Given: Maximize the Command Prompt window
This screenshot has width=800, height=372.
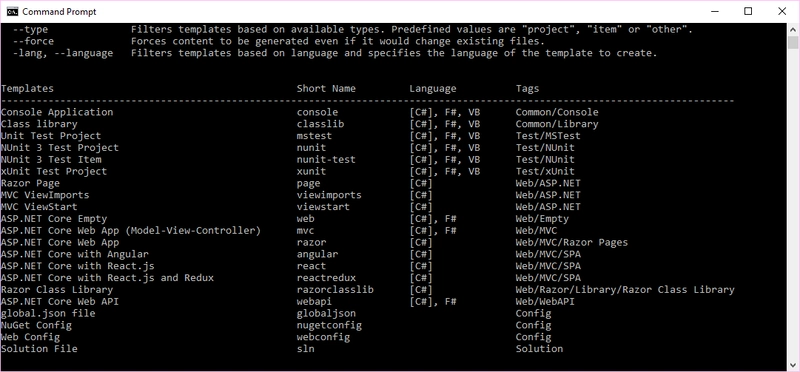Looking at the screenshot, I should point(748,11).
